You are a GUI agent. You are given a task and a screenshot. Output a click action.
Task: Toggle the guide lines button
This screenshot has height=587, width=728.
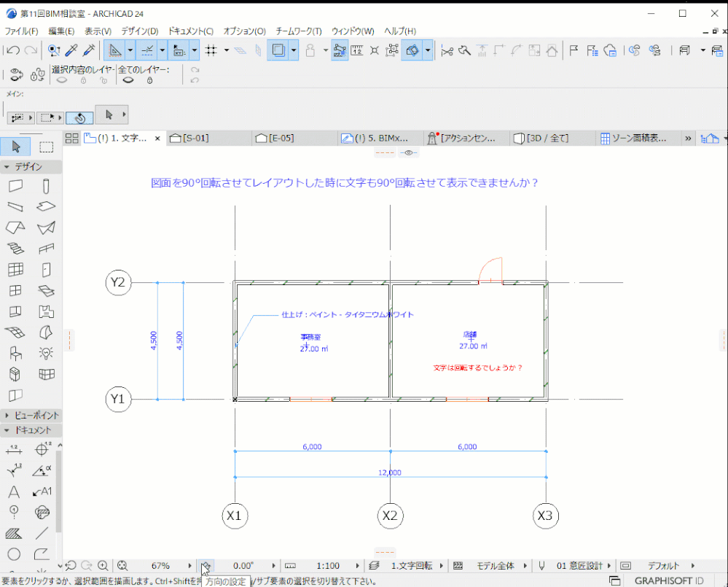(115, 50)
